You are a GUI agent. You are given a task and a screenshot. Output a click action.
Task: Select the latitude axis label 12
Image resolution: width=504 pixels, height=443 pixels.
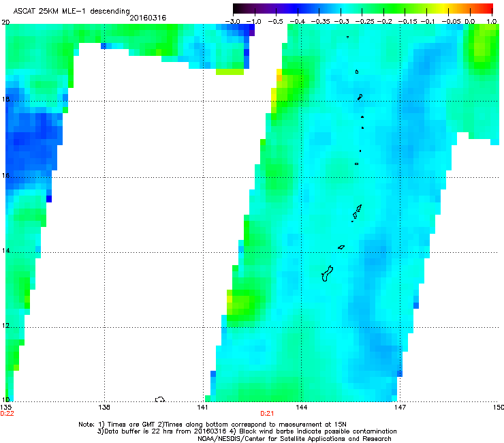coord(5,326)
